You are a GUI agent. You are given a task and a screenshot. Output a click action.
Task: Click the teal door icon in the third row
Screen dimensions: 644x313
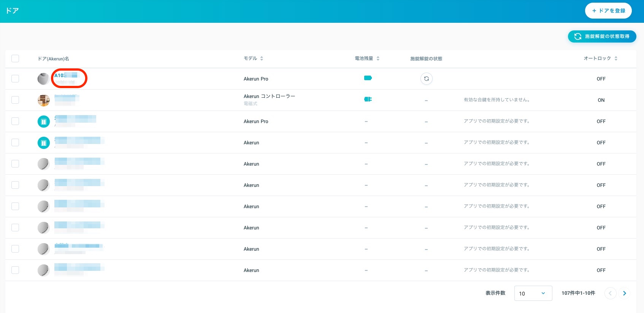44,122
